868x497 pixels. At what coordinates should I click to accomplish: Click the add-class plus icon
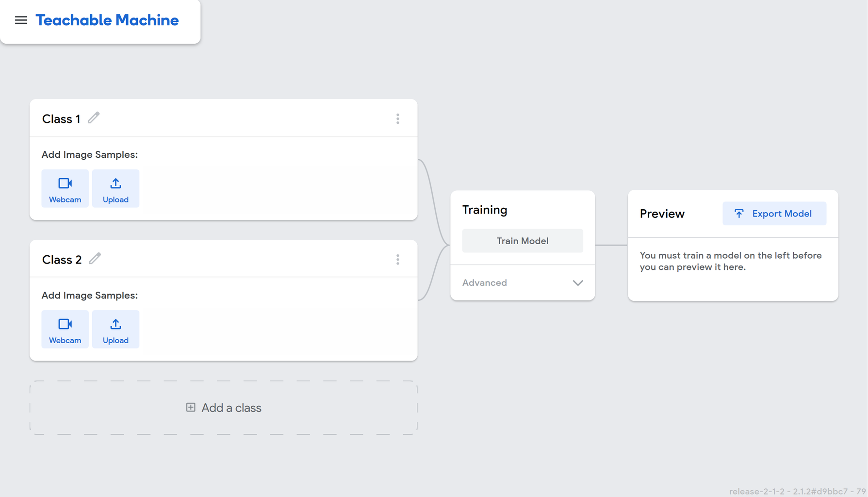coord(190,407)
